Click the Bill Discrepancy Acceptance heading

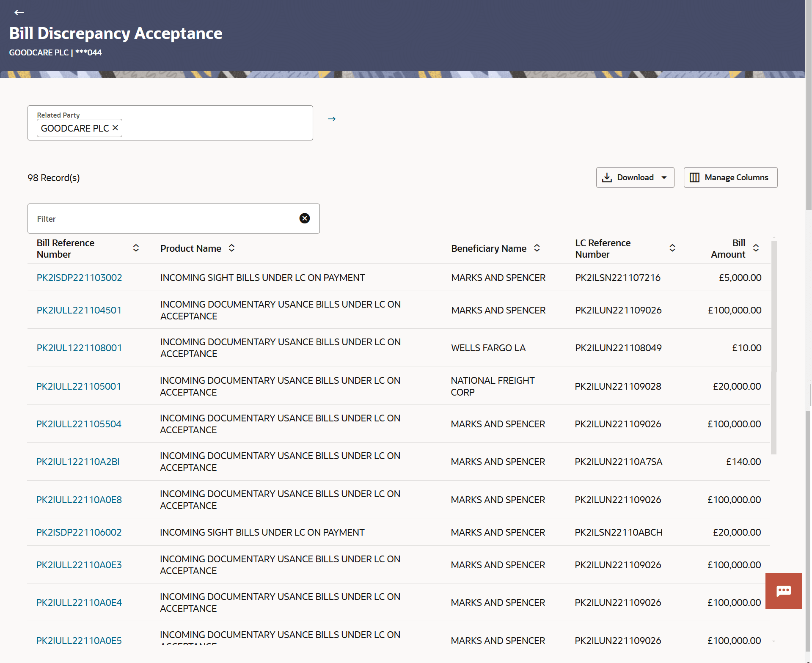tap(116, 33)
